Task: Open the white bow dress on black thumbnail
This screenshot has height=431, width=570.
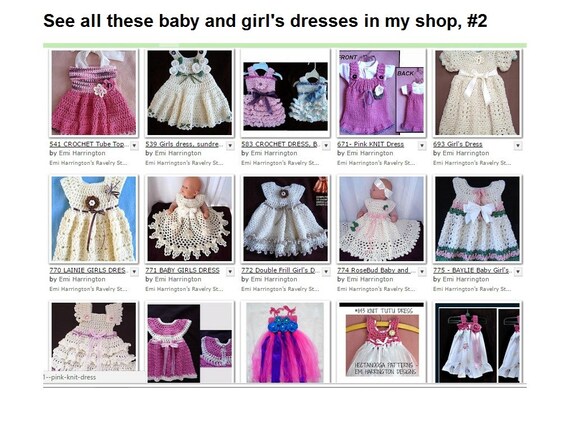Action: pyautogui.click(x=477, y=219)
